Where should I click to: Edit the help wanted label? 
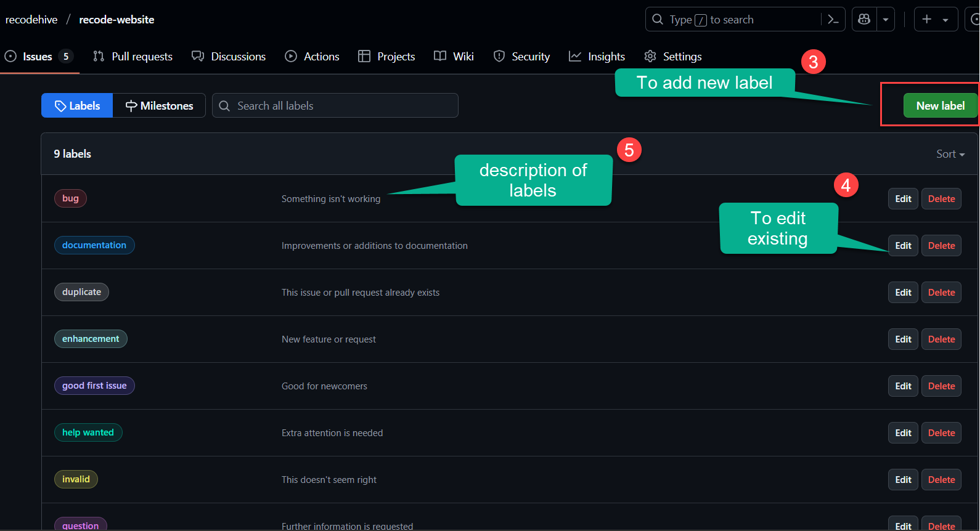[903, 433]
